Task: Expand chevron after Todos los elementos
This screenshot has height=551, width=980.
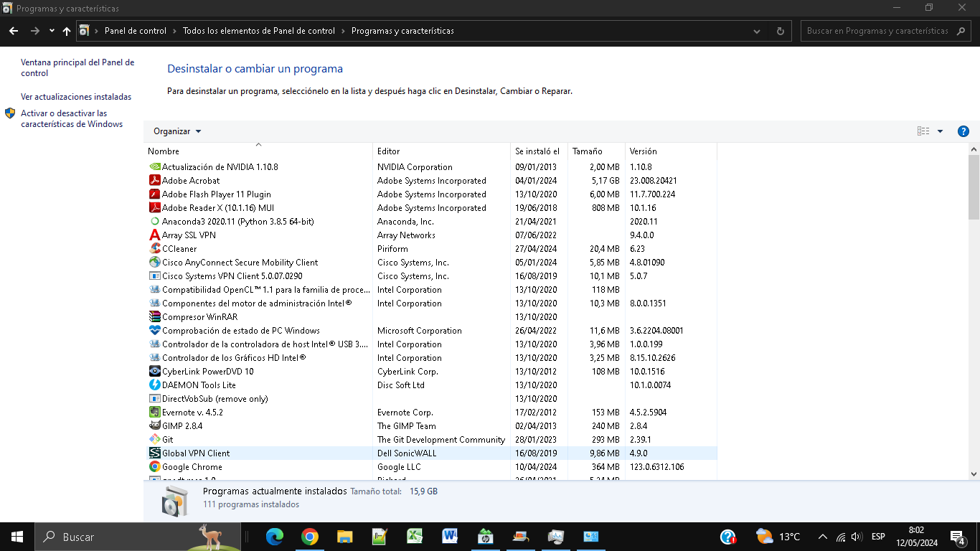Action: 343,31
